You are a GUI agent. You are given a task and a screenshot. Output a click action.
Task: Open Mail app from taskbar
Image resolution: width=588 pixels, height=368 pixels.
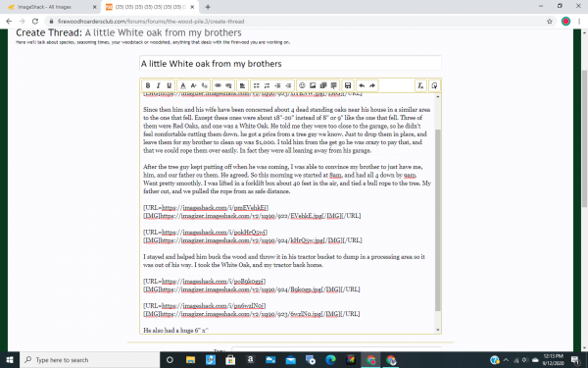290,360
